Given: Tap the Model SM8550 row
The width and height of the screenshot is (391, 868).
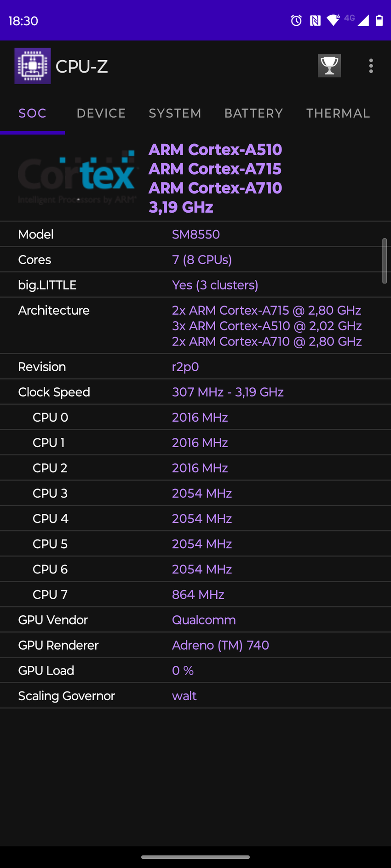Looking at the screenshot, I should pyautogui.click(x=195, y=234).
